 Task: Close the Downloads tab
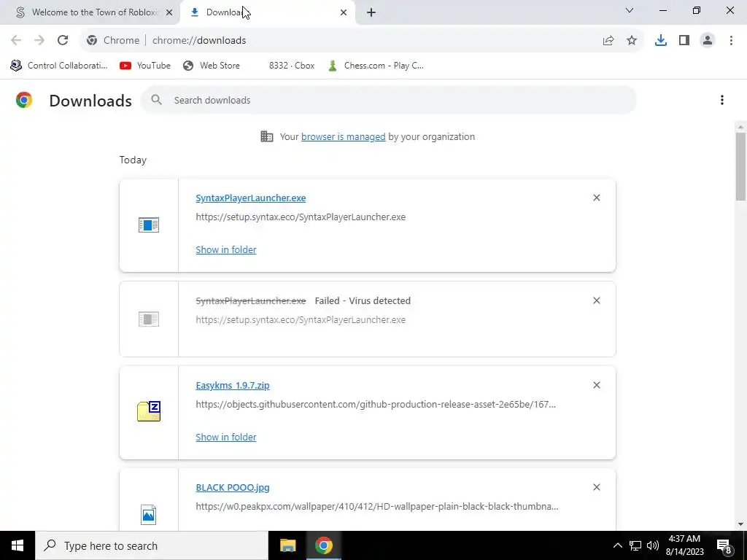point(344,12)
